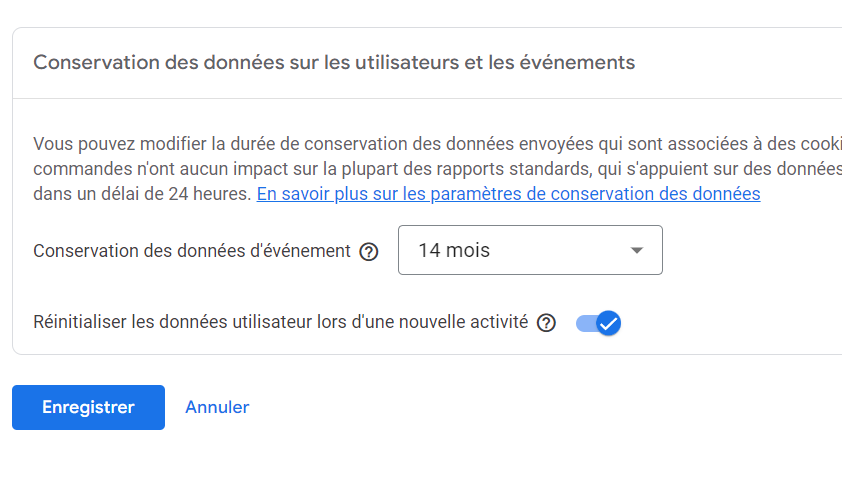Open help for Conservation des données d'événement
Image resolution: width=842 pixels, height=481 pixels.
coord(369,251)
